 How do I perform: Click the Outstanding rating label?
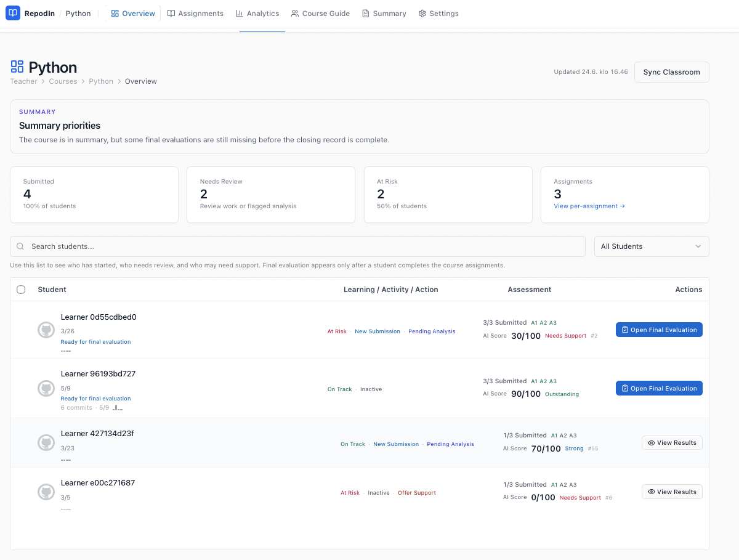pyautogui.click(x=562, y=394)
